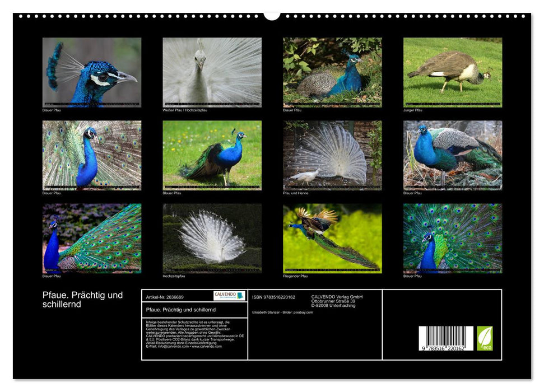Viewport: 544px width, 392px height.
Task: Click the Fliegender Pfau caption text
Action: [295, 276]
